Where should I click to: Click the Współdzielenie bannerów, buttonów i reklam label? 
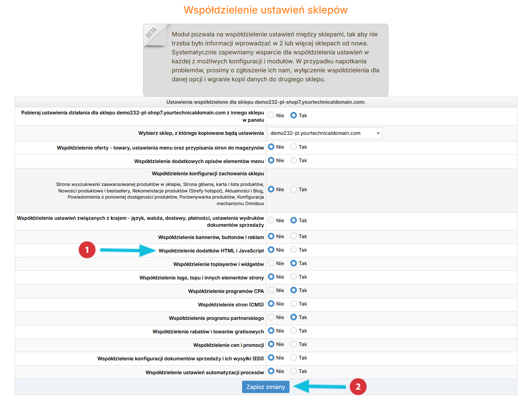(211, 237)
